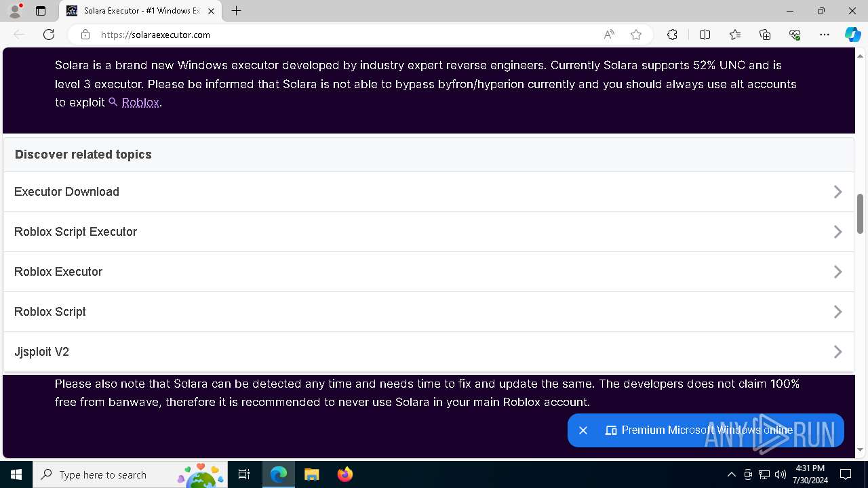Image resolution: width=868 pixels, height=488 pixels.
Task: Open the Copilot sidebar icon
Action: pos(852,35)
